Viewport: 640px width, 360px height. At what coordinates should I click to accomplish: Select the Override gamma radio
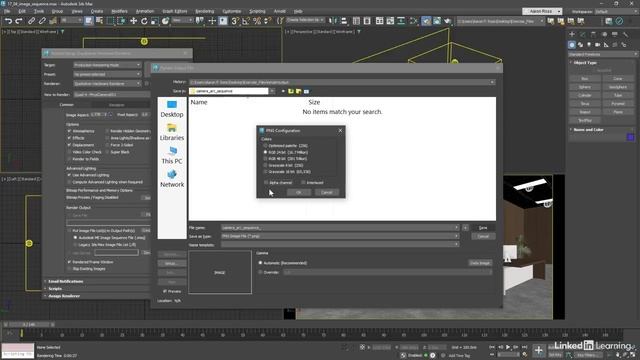(x=260, y=272)
